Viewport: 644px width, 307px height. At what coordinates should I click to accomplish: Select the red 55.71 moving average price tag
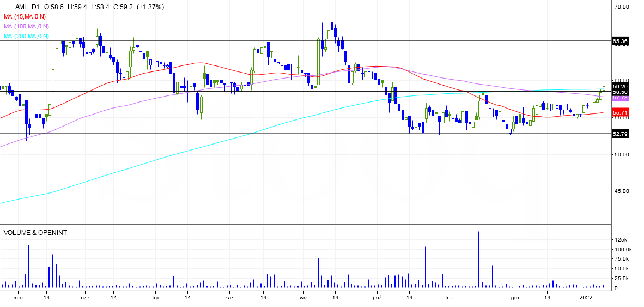point(621,112)
